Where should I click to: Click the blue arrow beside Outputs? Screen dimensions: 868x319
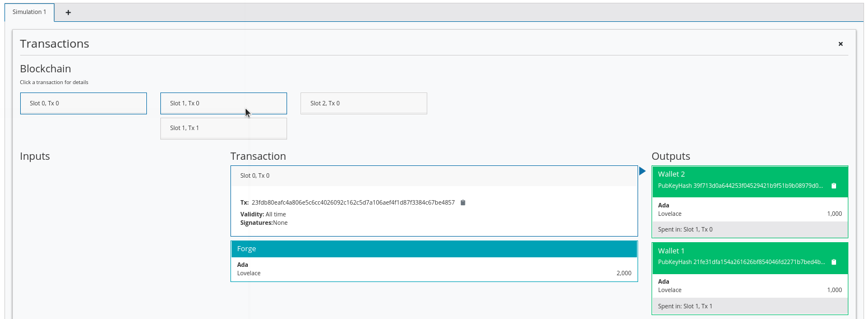coord(643,171)
